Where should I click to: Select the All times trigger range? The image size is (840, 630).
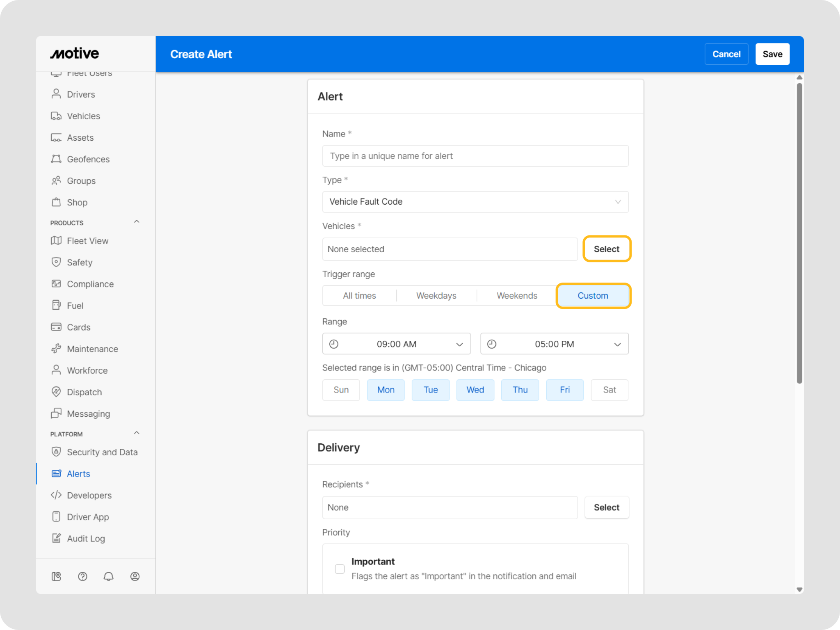click(x=359, y=296)
